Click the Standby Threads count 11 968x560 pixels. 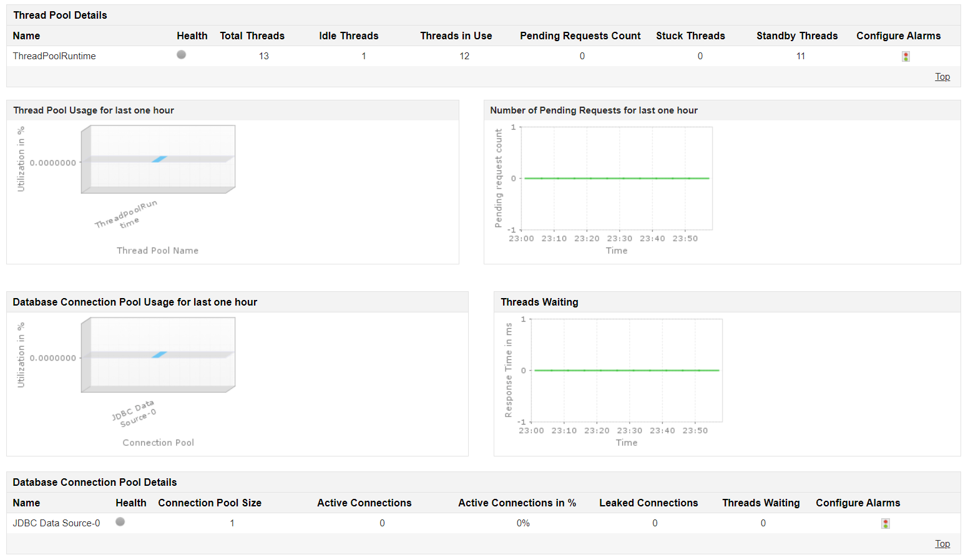801,56
